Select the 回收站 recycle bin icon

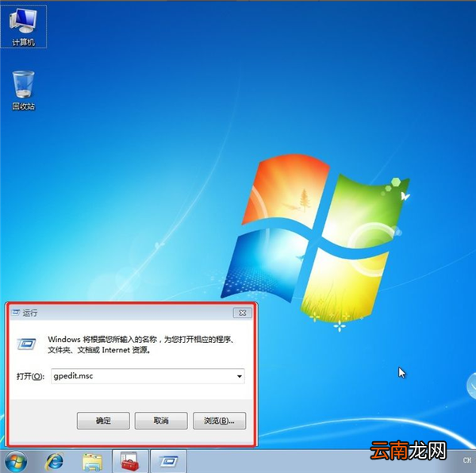(23, 90)
